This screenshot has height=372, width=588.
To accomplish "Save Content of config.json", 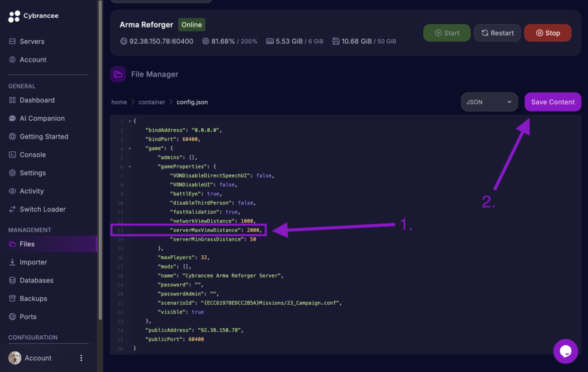I will [553, 102].
